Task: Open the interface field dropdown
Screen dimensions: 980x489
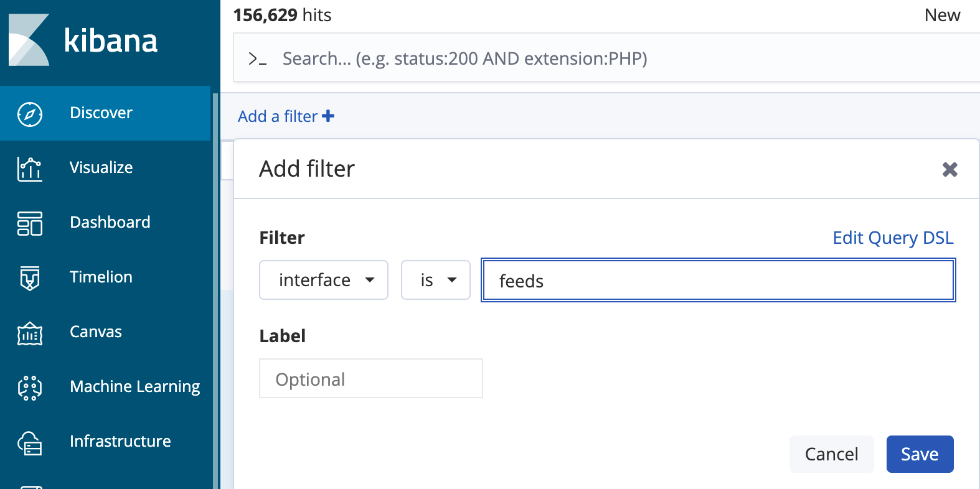Action: coord(324,280)
